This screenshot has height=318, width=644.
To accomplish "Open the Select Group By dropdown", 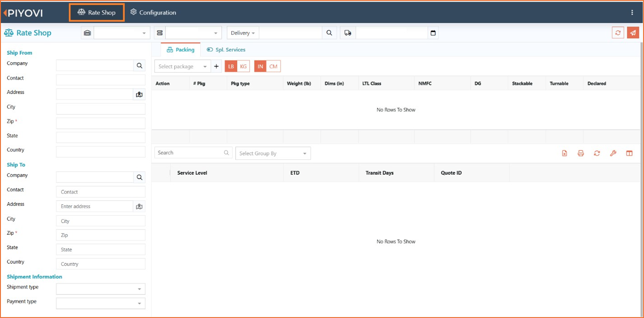I will 273,153.
